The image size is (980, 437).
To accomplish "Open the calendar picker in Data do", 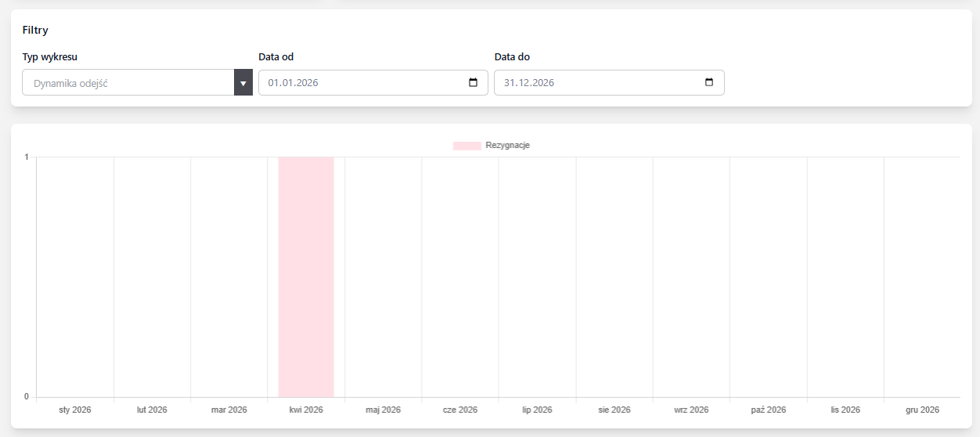I will pos(709,83).
